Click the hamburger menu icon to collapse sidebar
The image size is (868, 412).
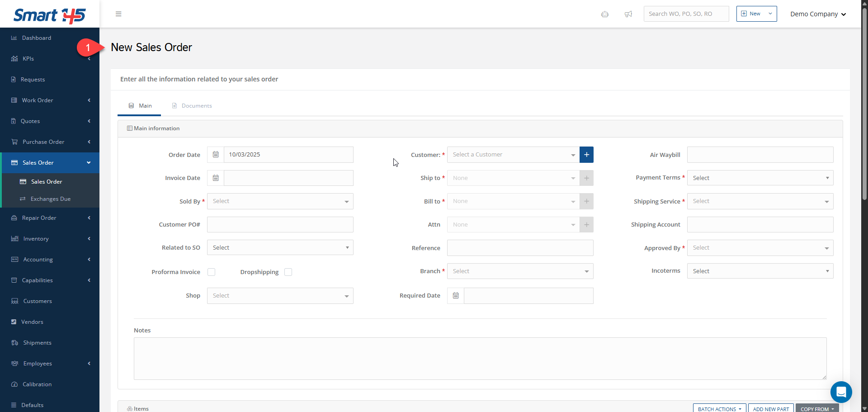coord(118,14)
